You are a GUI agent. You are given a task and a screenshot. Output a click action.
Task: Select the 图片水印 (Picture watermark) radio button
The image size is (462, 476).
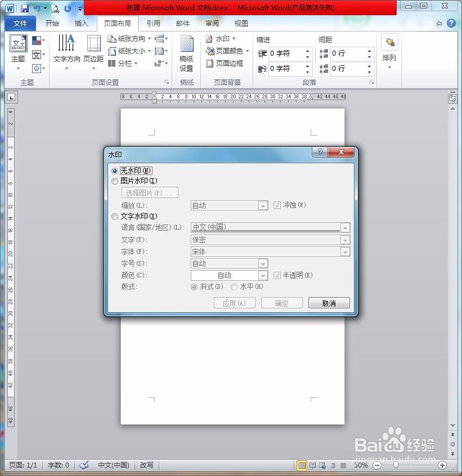(115, 181)
